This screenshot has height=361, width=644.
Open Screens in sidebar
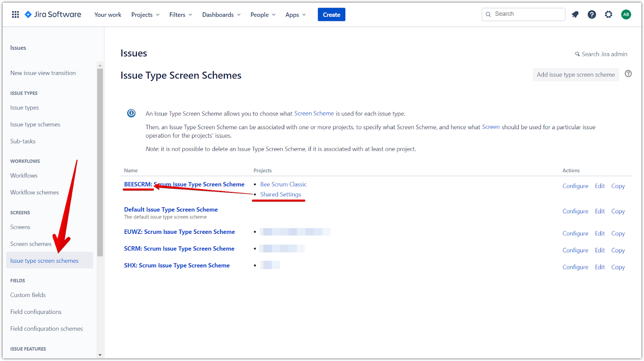pyautogui.click(x=20, y=227)
